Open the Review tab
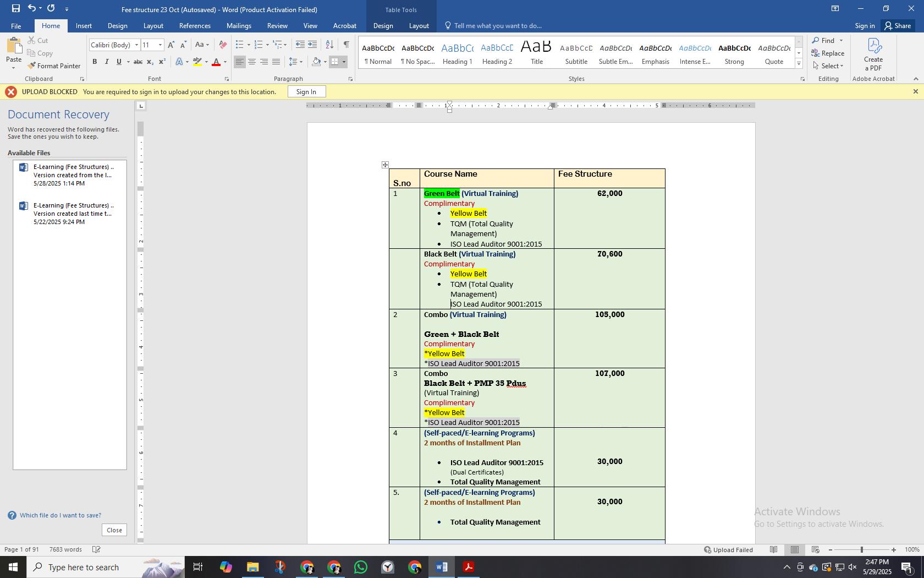Image resolution: width=924 pixels, height=578 pixels. point(277,26)
